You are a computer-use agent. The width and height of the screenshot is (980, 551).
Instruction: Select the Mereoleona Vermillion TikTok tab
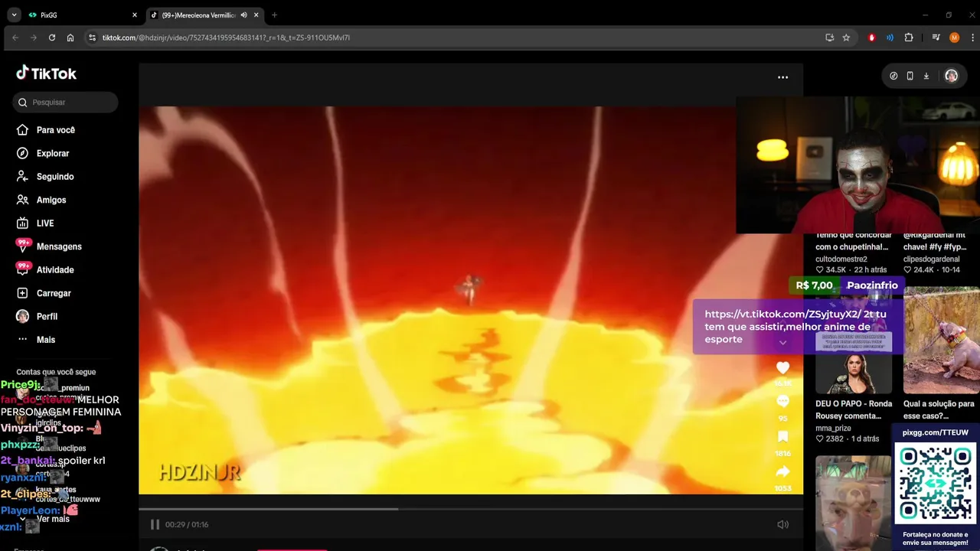[198, 15]
